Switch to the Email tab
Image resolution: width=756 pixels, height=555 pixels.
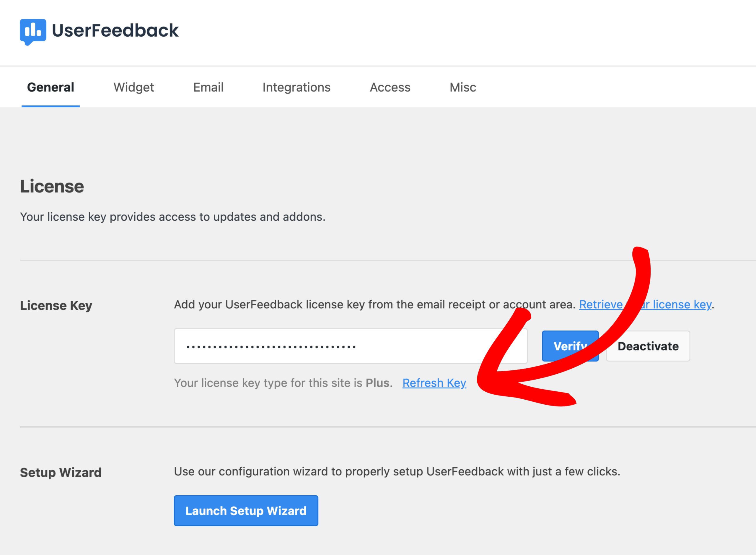pyautogui.click(x=208, y=87)
